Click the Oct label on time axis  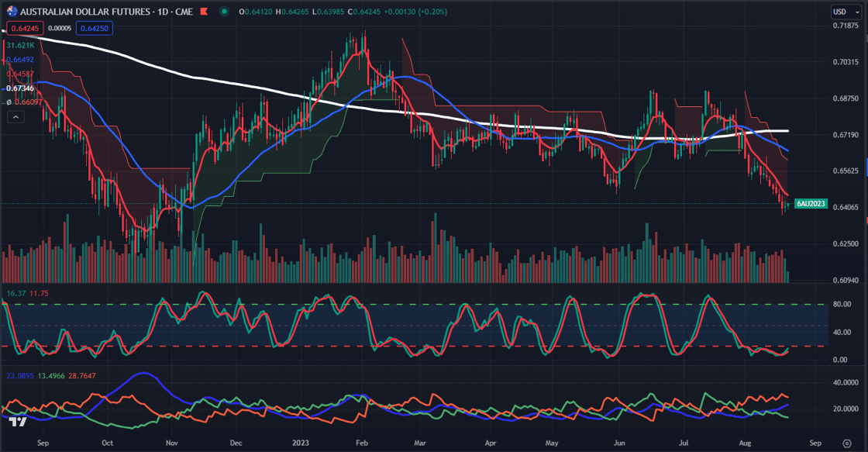coord(108,443)
